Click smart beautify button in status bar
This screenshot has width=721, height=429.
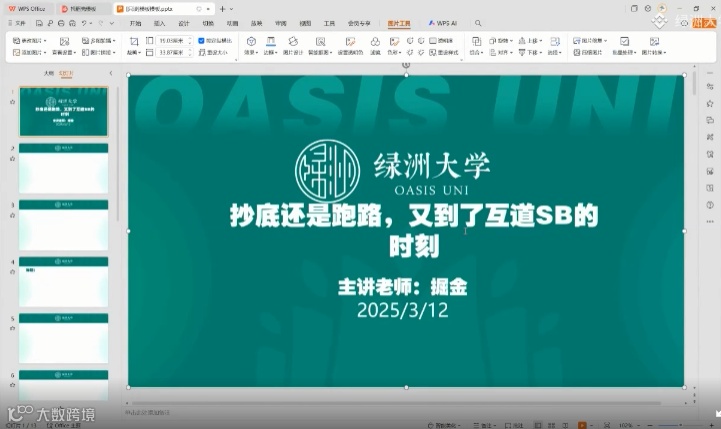(x=444, y=425)
